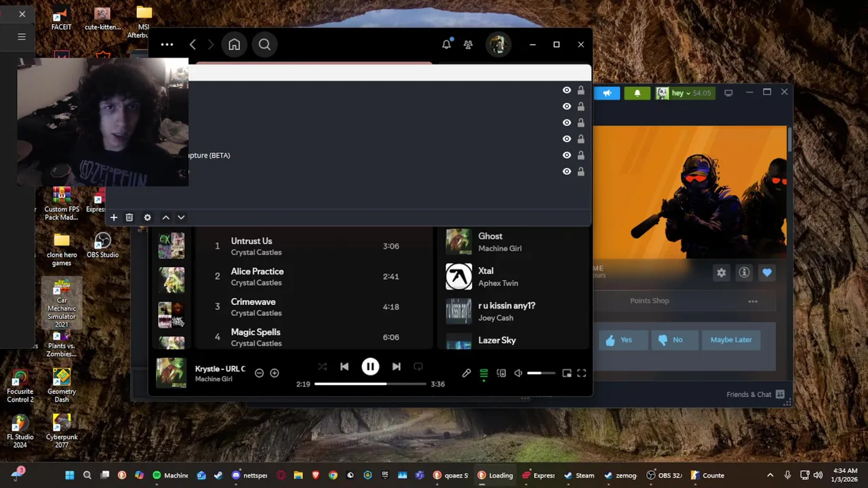Skip to previous track
Image resolution: width=868 pixels, height=488 pixels.
click(x=344, y=367)
